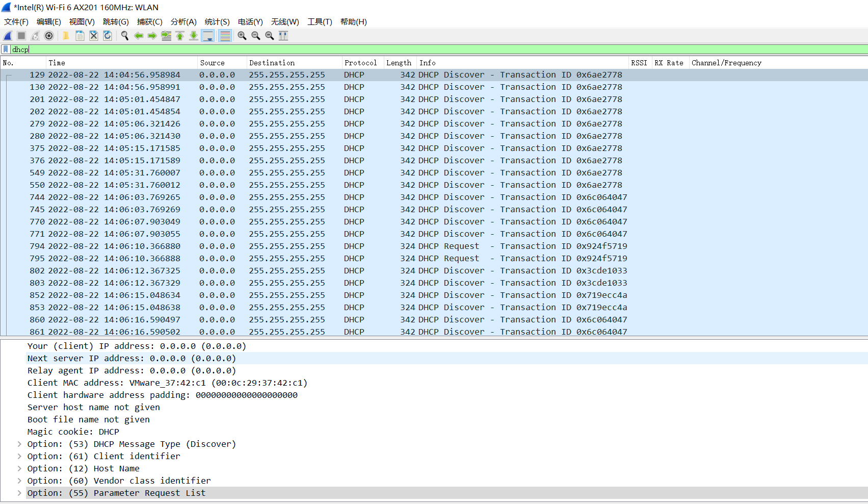This screenshot has width=868, height=504.
Task: Expand Option (12) Host Name
Action: click(19, 469)
